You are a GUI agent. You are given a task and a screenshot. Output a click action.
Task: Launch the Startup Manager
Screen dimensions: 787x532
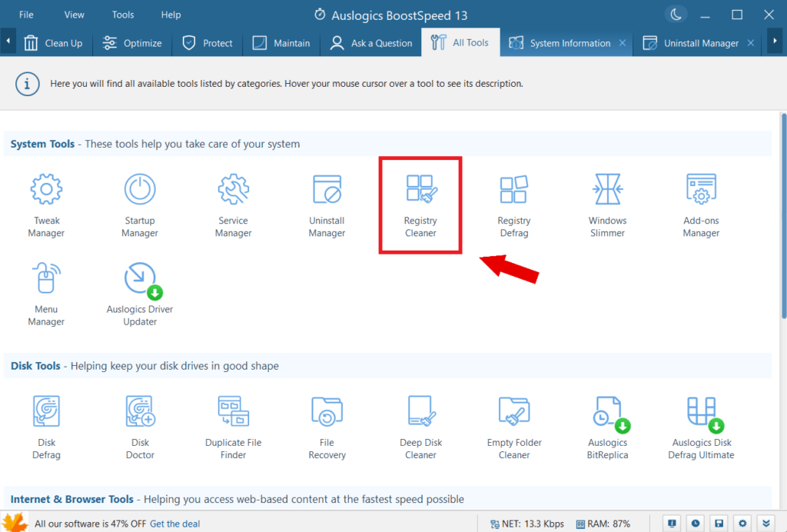139,204
